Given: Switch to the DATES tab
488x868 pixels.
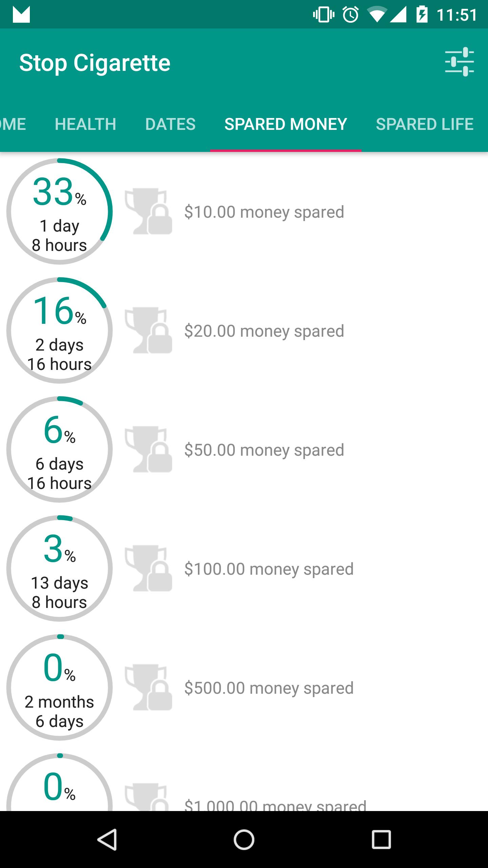Looking at the screenshot, I should click(170, 124).
